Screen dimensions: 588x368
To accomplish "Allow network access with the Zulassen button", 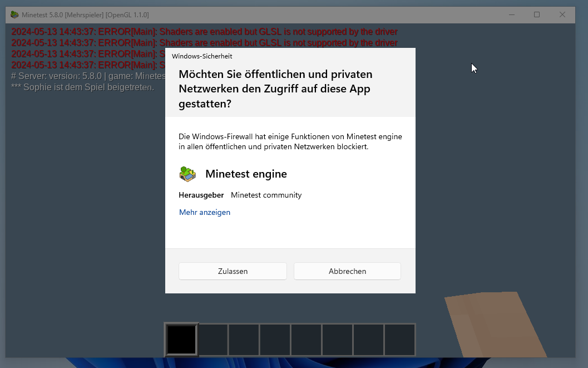I will 233,271.
